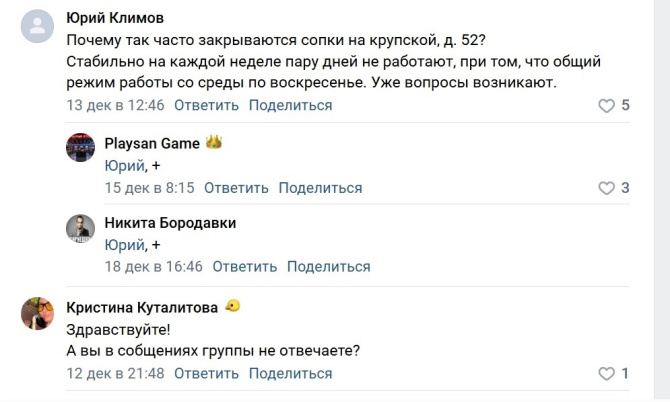Reply to Кристина Куталитова's comment via Ответить
Viewport: 670px width, 402px height.
coord(206,374)
